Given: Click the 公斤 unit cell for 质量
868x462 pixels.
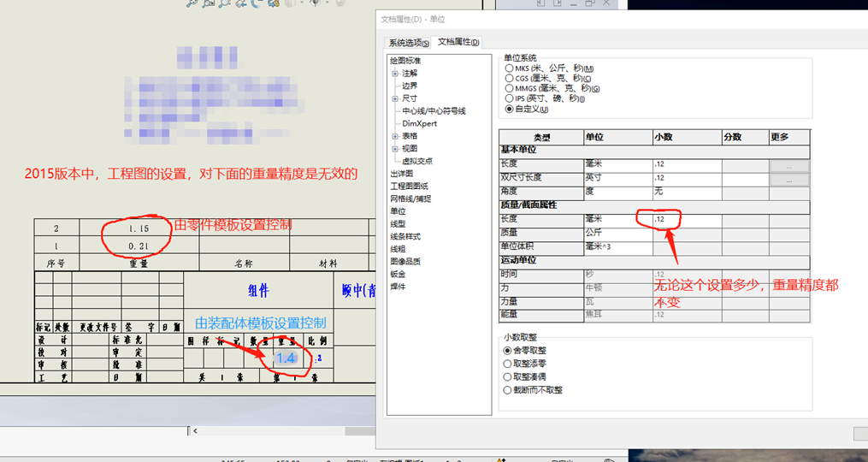Looking at the screenshot, I should [594, 233].
